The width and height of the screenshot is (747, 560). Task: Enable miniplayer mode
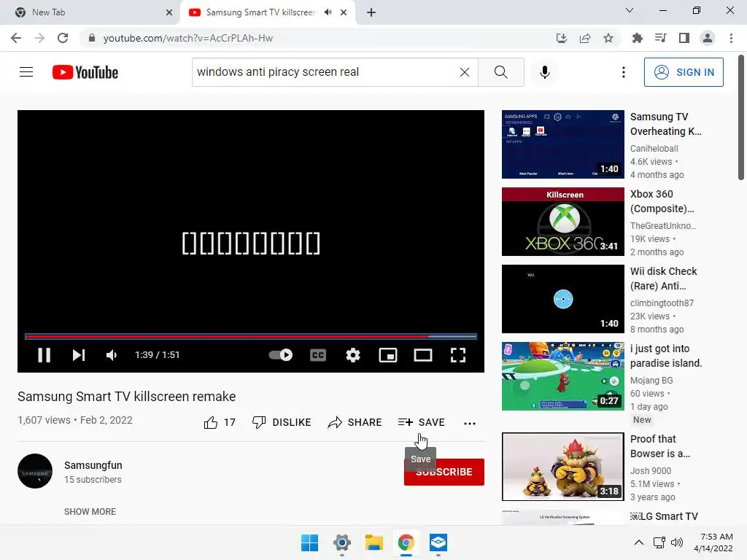click(388, 355)
